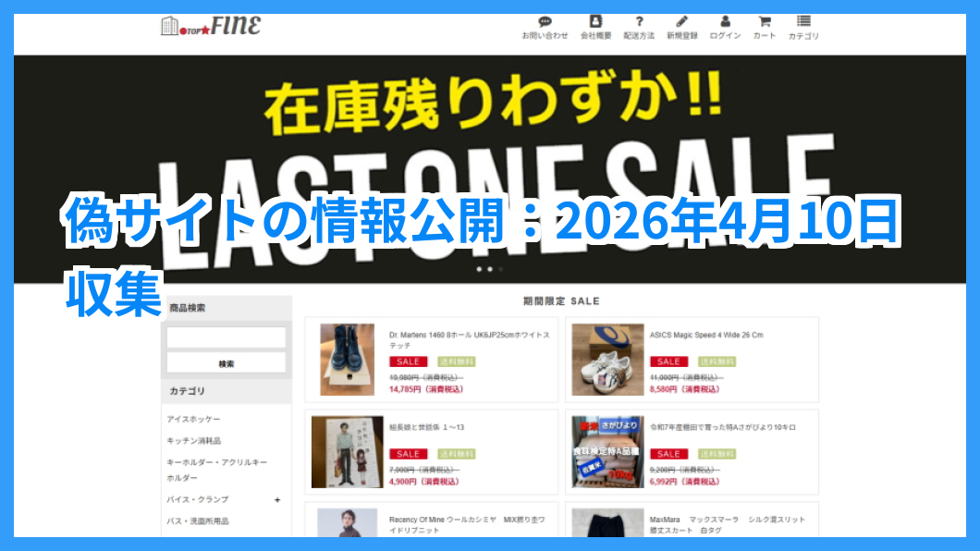Click the TOP FINE site logo
The image size is (980, 551).
[211, 26]
